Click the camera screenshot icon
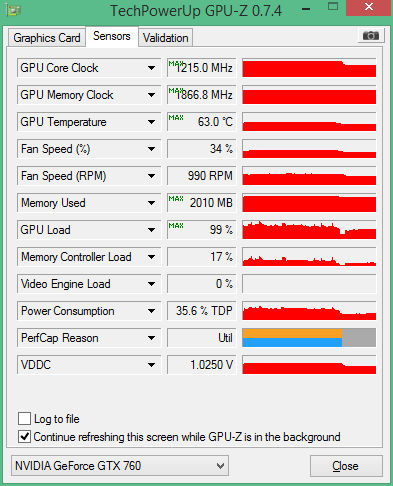This screenshot has width=393, height=486. coord(371,35)
